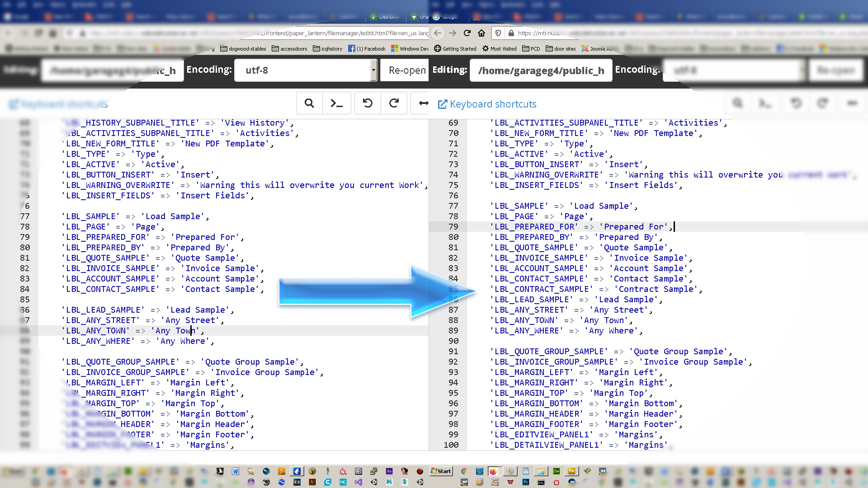The image size is (868, 488).
Task: Open After Effects from the taskbar
Action: tap(389, 471)
